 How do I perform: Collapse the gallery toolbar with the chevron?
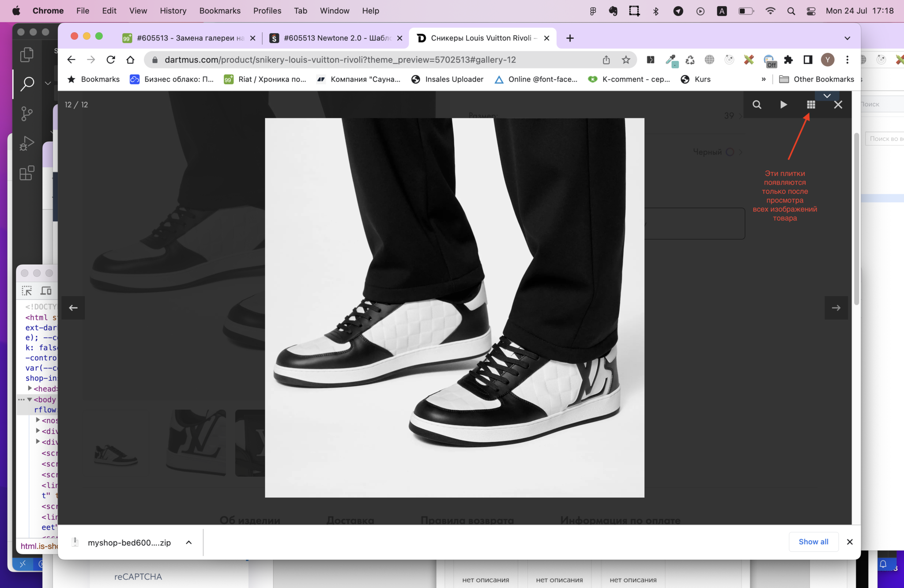point(827,96)
